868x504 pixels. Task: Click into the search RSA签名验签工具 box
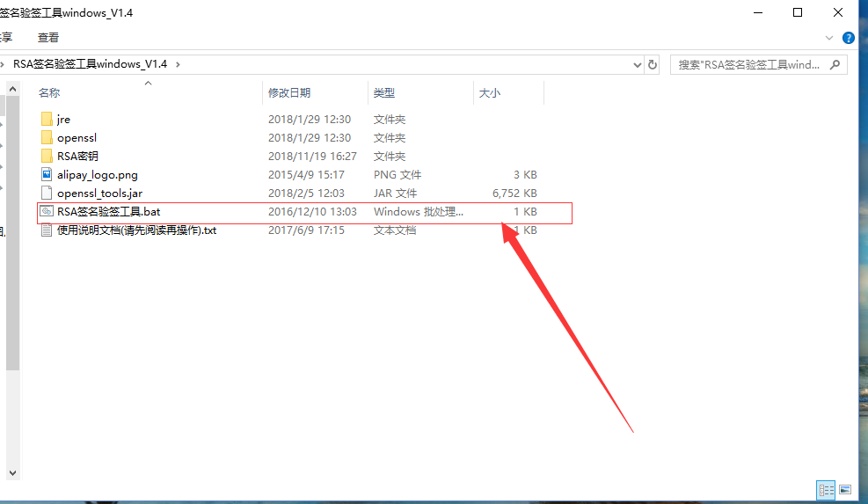(748, 64)
